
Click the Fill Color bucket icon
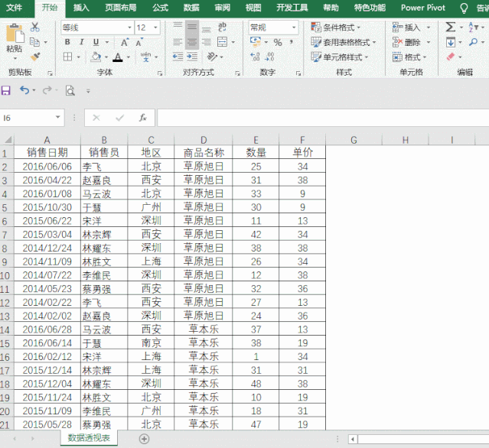pos(96,57)
